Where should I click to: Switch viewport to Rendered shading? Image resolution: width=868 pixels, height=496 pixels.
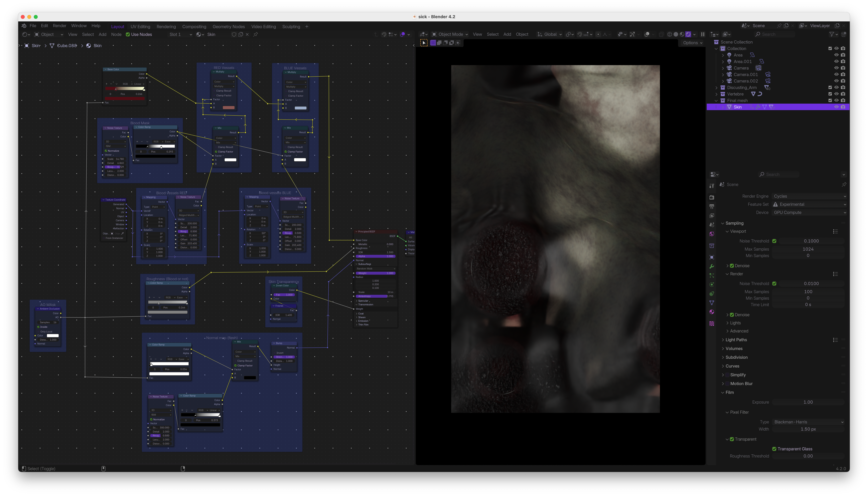coord(688,34)
